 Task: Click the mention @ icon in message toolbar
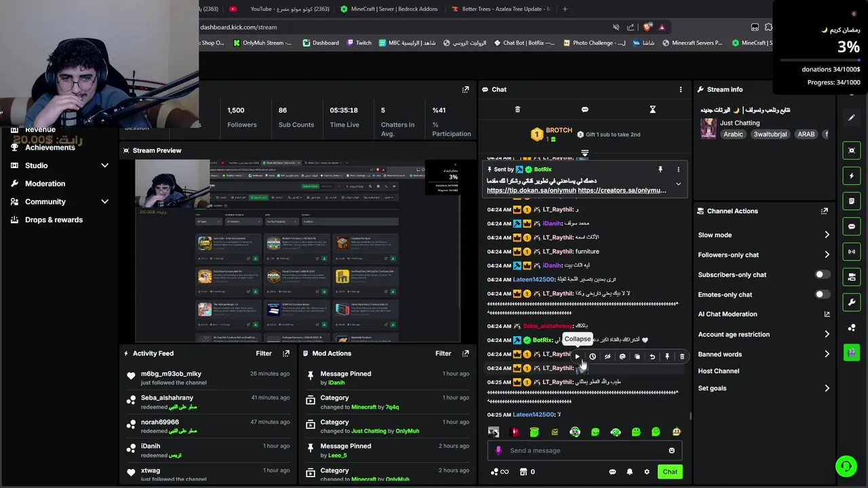[x=622, y=357]
